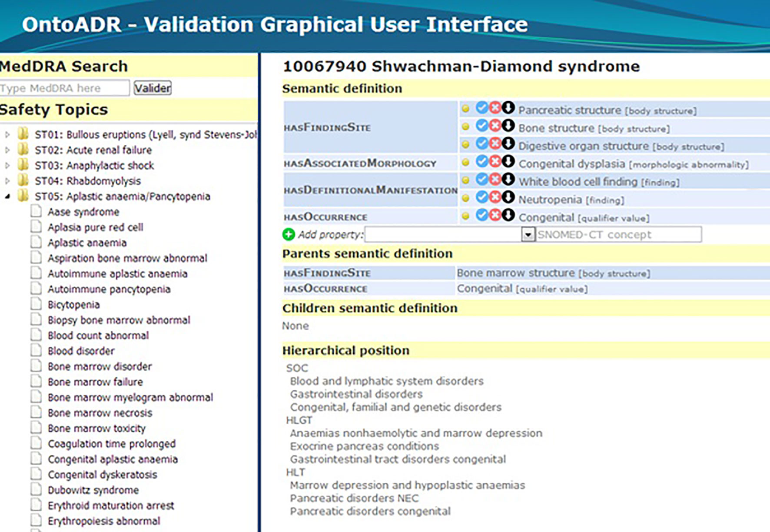Screen dimensions: 770x532
Task: Select Aspiration bone marrow abnormal
Action: 127,258
